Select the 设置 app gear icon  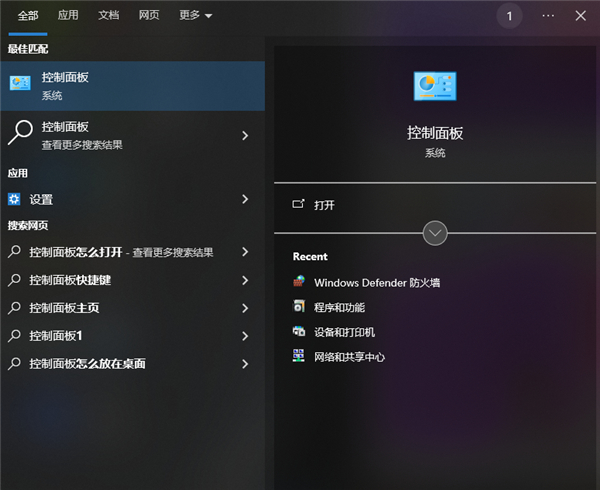[x=14, y=199]
